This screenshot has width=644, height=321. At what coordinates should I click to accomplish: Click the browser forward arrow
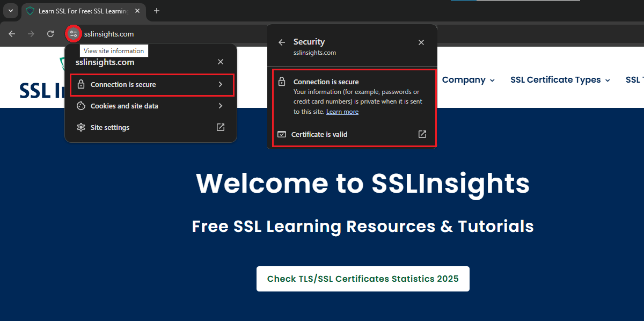(31, 34)
